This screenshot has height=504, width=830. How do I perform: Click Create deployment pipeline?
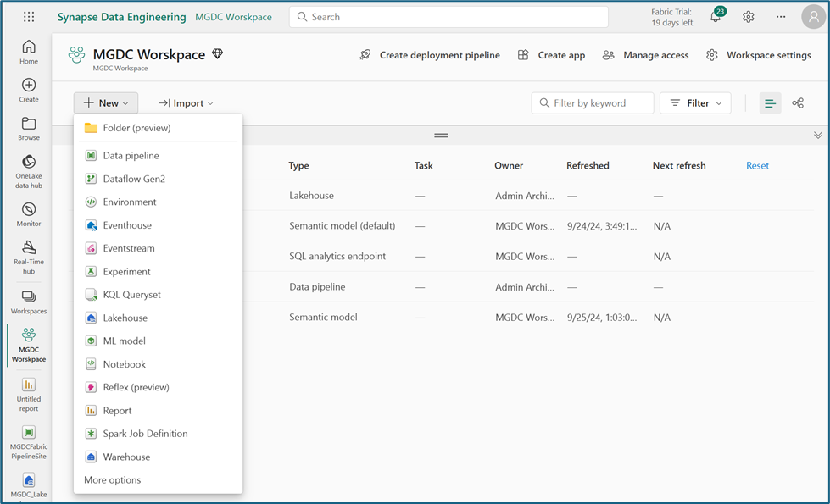(x=429, y=55)
